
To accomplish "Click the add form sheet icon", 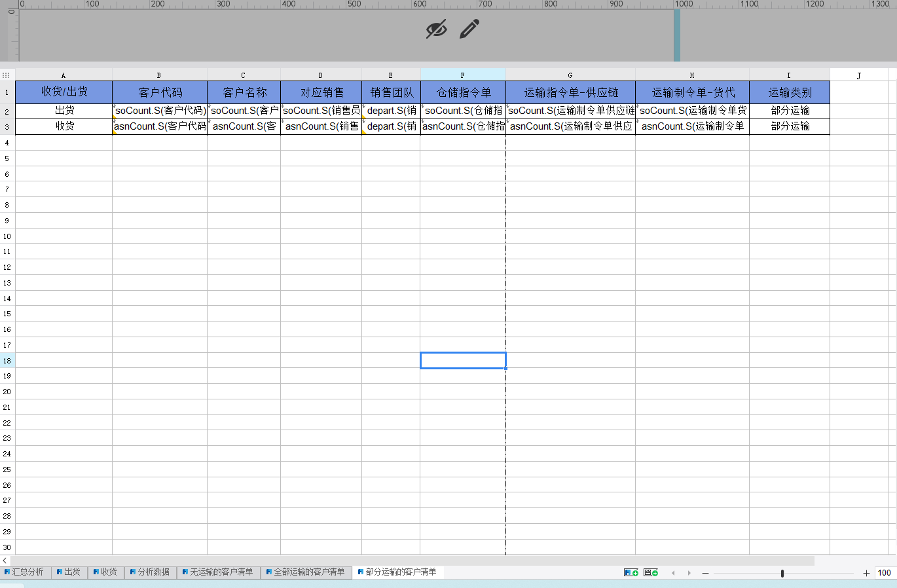I will [651, 572].
